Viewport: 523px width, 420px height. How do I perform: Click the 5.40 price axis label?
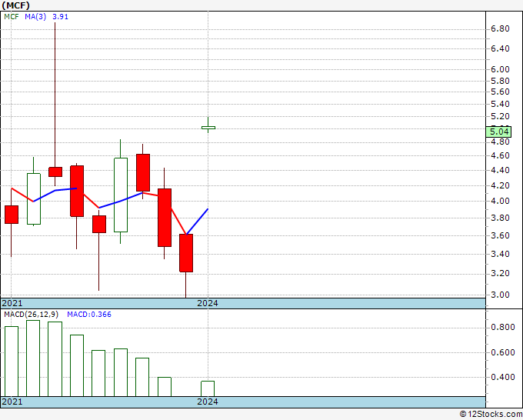click(x=500, y=104)
